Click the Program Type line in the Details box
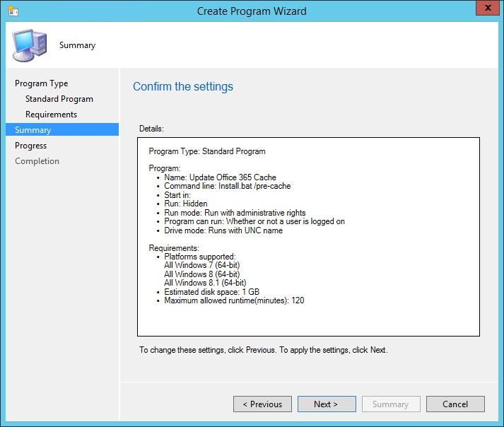 point(207,151)
